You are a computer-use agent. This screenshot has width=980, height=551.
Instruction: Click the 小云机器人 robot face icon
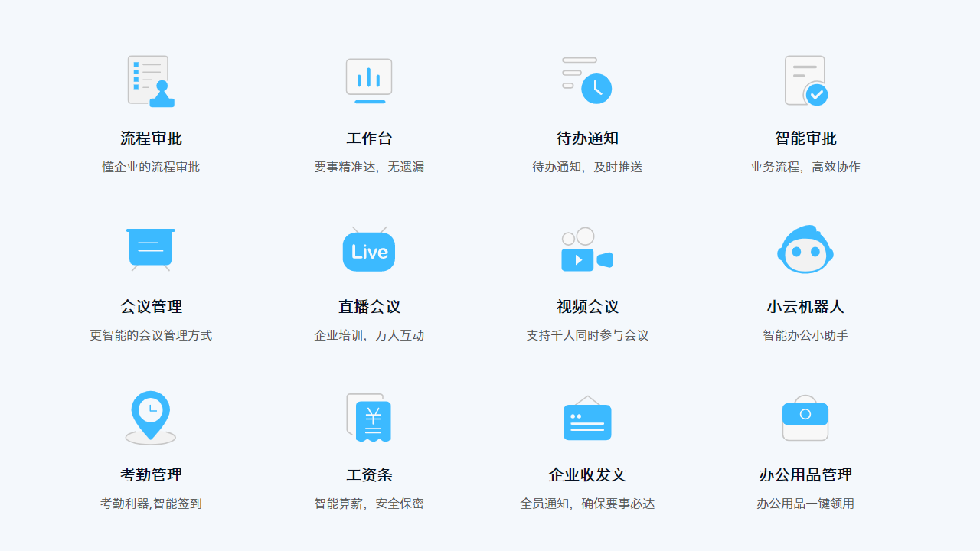[805, 249]
